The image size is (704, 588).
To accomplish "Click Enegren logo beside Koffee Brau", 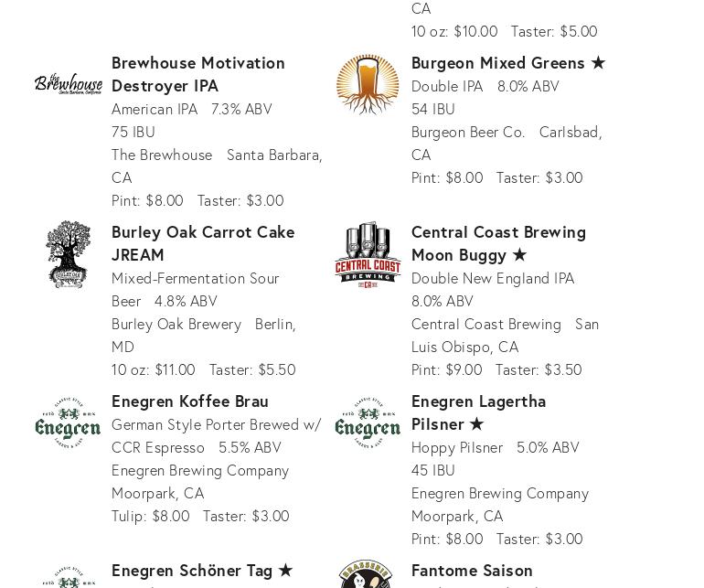I will click(x=69, y=422).
